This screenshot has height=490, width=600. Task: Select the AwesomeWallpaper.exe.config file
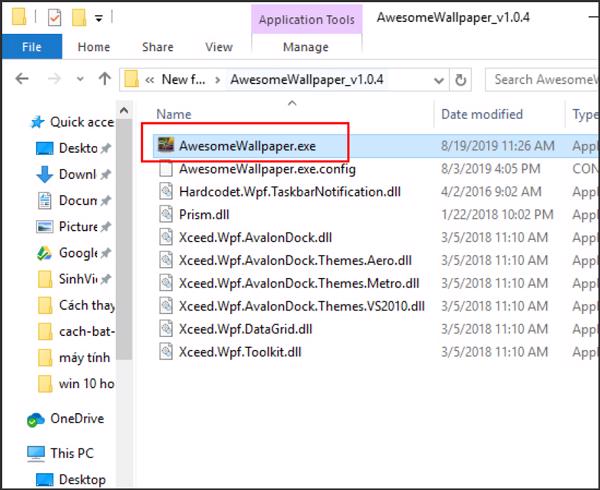[x=267, y=169]
